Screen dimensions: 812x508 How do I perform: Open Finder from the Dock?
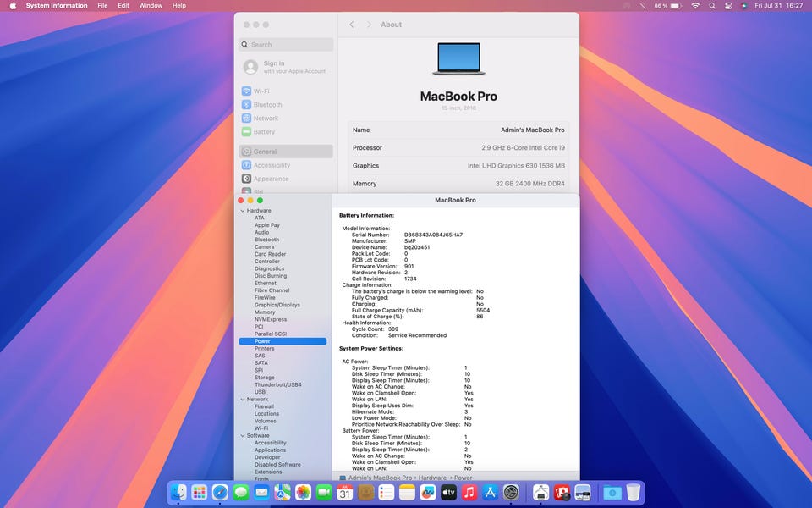pos(178,492)
